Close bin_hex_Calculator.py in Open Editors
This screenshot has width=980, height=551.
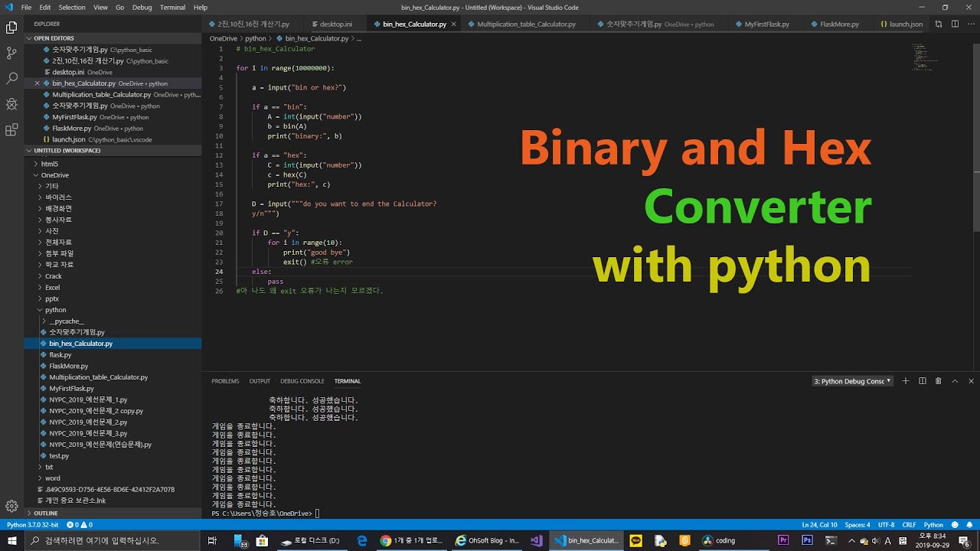click(37, 83)
